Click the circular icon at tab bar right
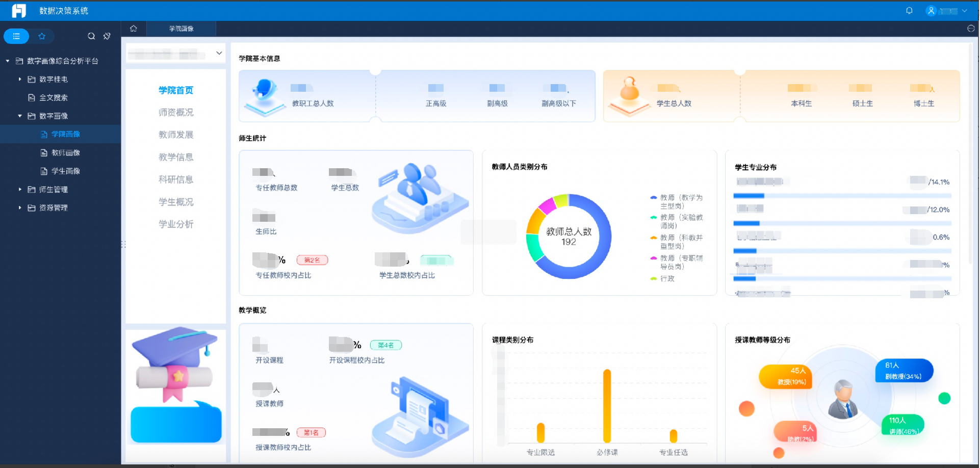Viewport: 980px width, 468px height. pyautogui.click(x=971, y=29)
